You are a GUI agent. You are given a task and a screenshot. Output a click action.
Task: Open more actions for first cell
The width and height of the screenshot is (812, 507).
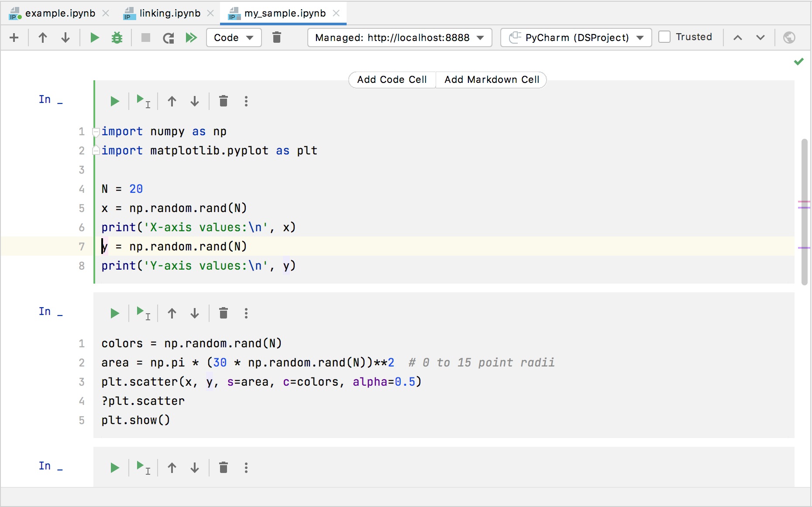pyautogui.click(x=246, y=101)
